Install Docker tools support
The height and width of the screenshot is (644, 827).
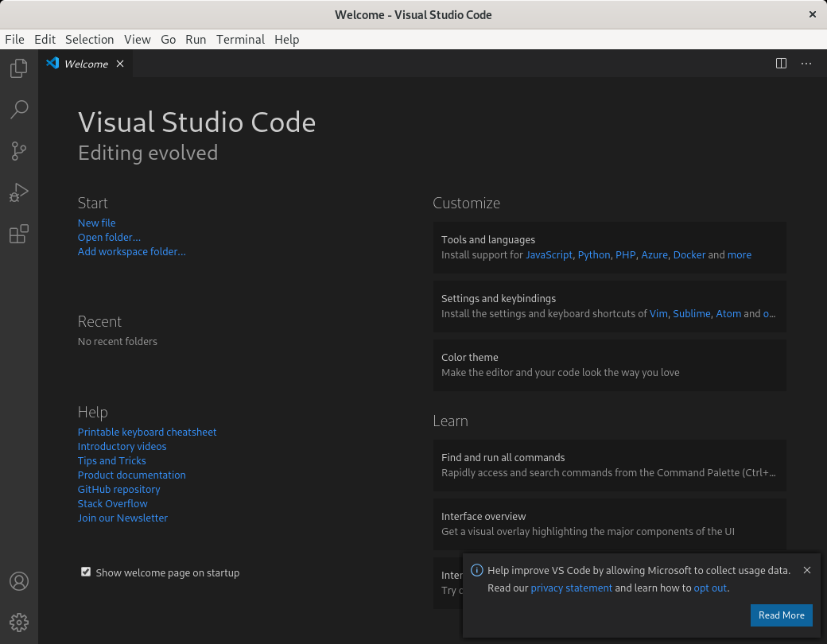pos(689,254)
